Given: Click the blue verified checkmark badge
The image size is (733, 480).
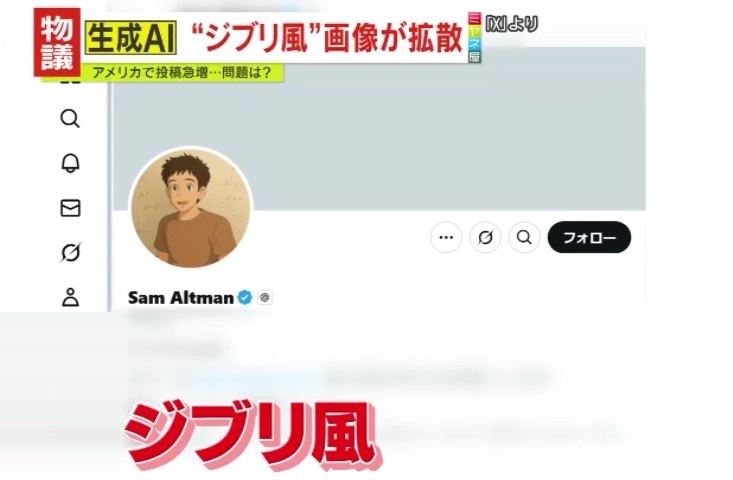Looking at the screenshot, I should 245,297.
